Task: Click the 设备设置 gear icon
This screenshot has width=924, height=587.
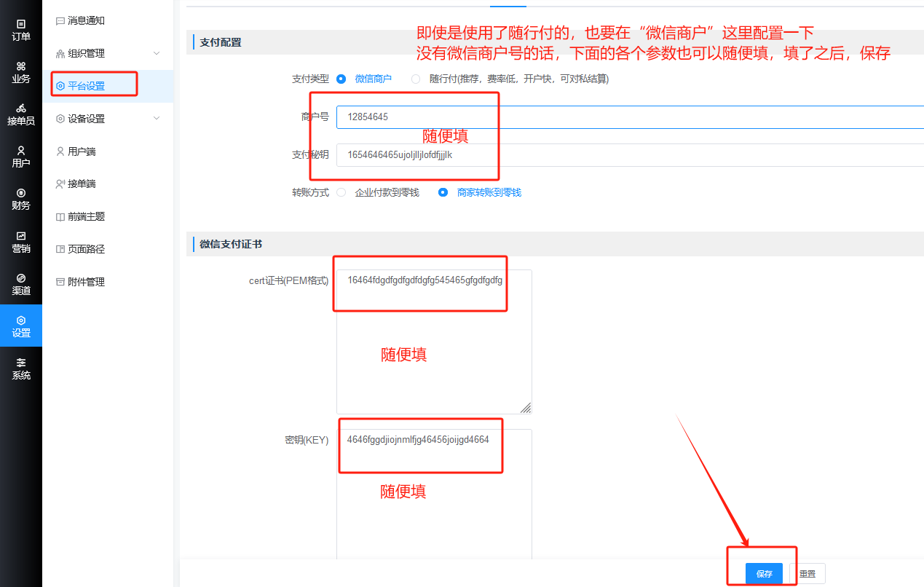Action: [60, 119]
